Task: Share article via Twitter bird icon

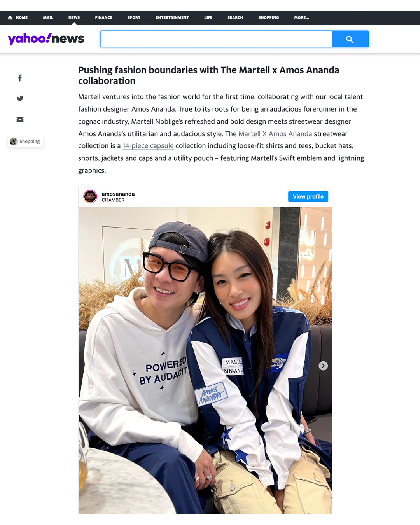Action: [x=20, y=99]
